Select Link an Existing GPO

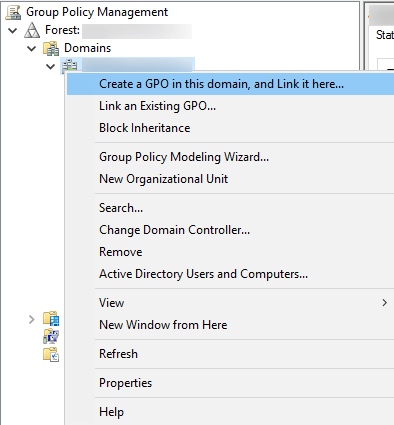230,106
